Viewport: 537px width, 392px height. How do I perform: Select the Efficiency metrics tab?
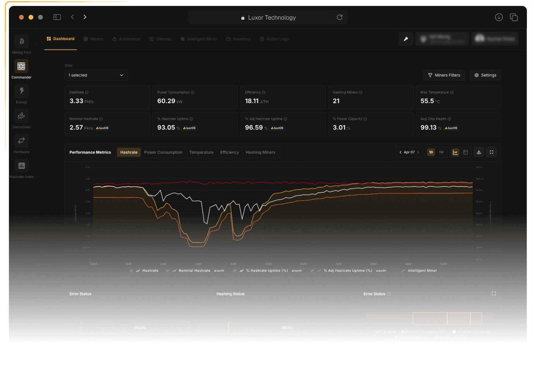230,152
